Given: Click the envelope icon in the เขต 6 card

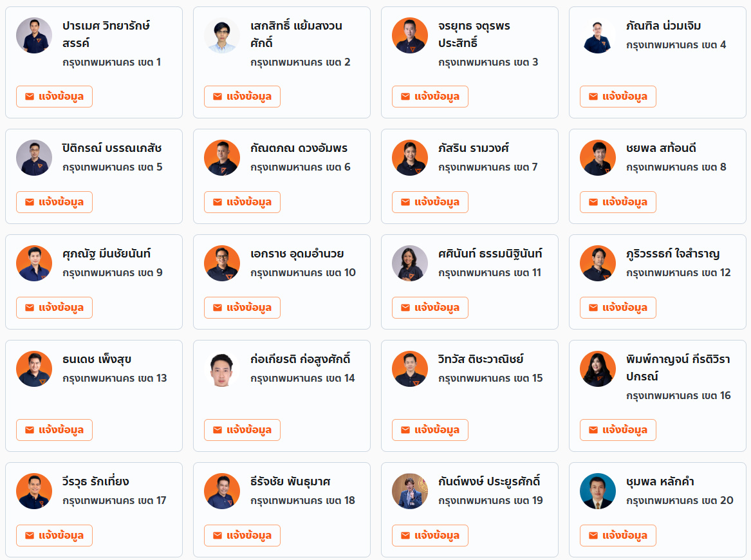Looking at the screenshot, I should pos(218,202).
